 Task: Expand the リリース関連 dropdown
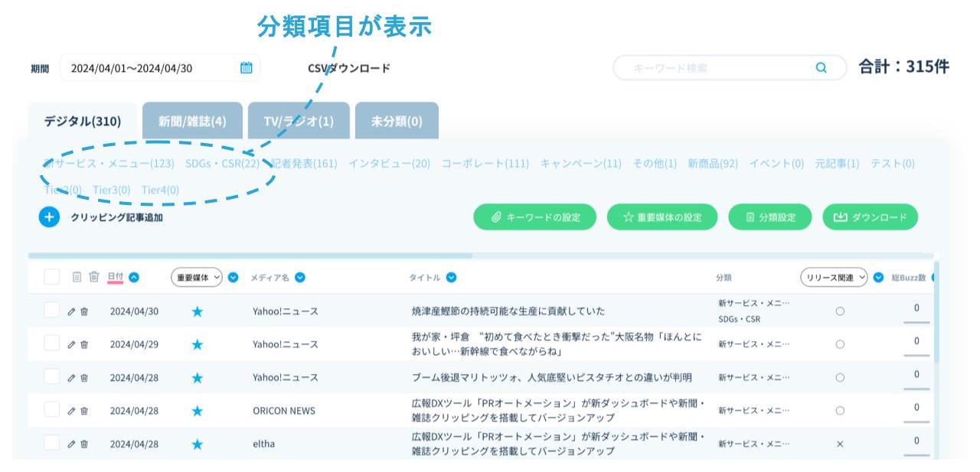coord(834,278)
